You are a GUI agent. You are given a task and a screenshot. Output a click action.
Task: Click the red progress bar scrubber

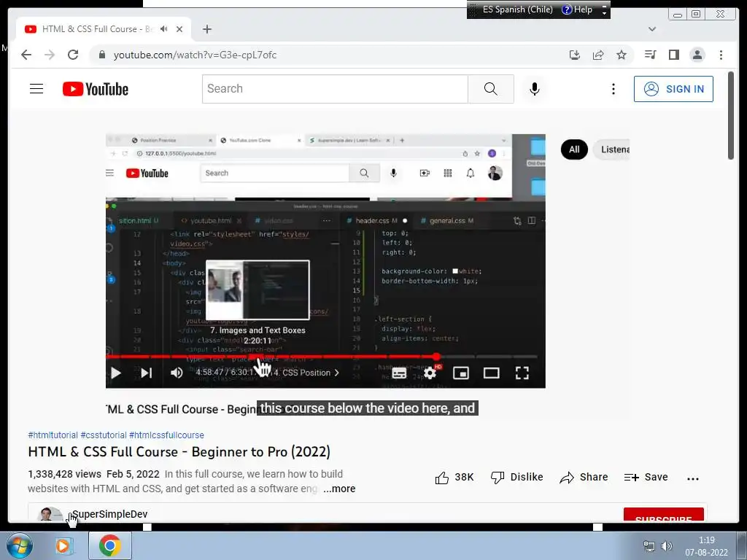pyautogui.click(x=436, y=356)
